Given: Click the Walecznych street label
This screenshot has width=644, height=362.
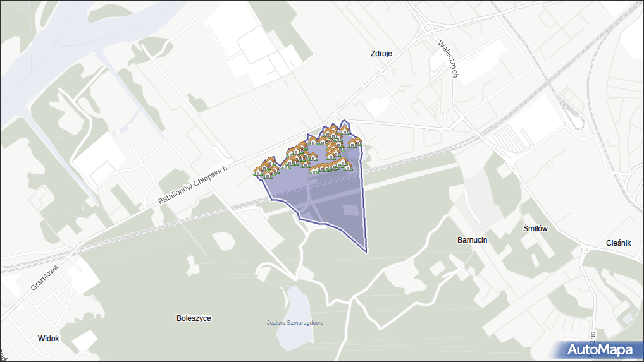Looking at the screenshot, I should coord(449,60).
